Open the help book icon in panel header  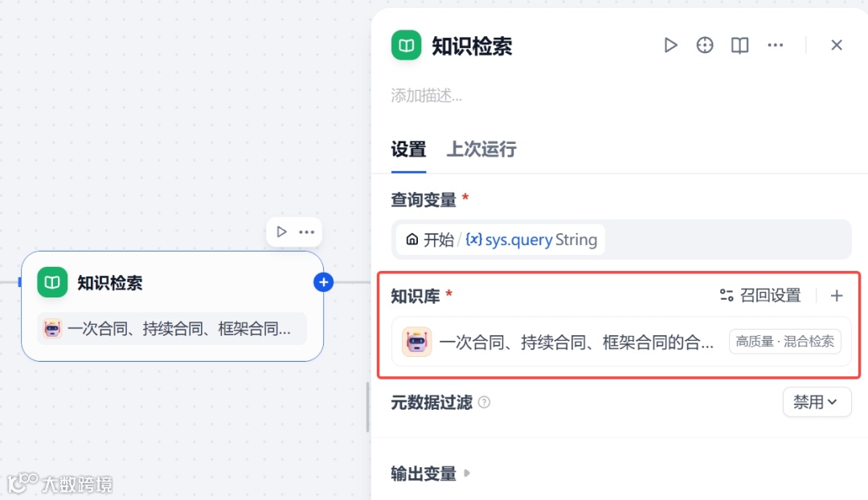coord(739,45)
